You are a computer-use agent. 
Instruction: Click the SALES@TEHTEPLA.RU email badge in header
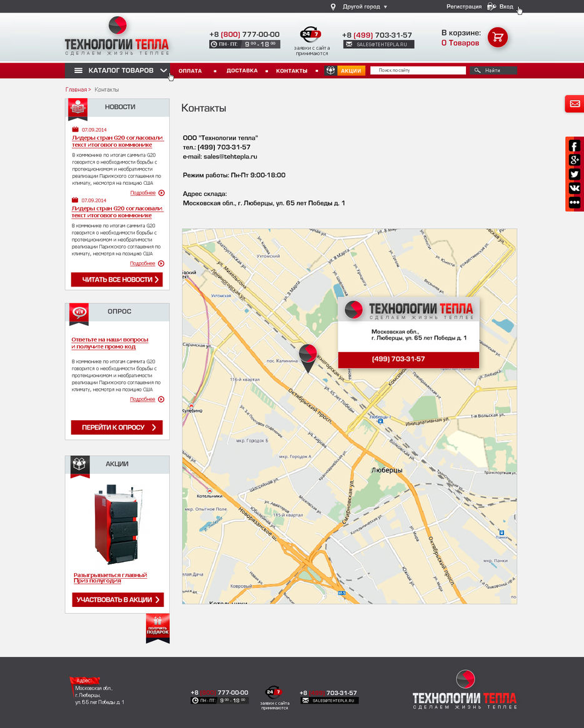coord(379,44)
